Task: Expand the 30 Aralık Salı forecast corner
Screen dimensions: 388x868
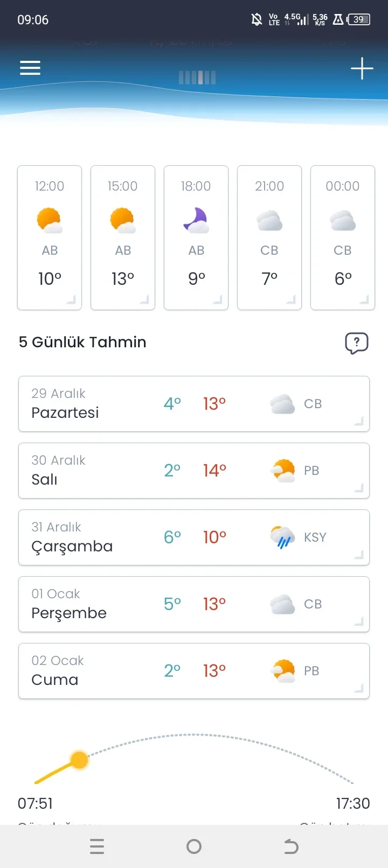Action: (x=359, y=488)
